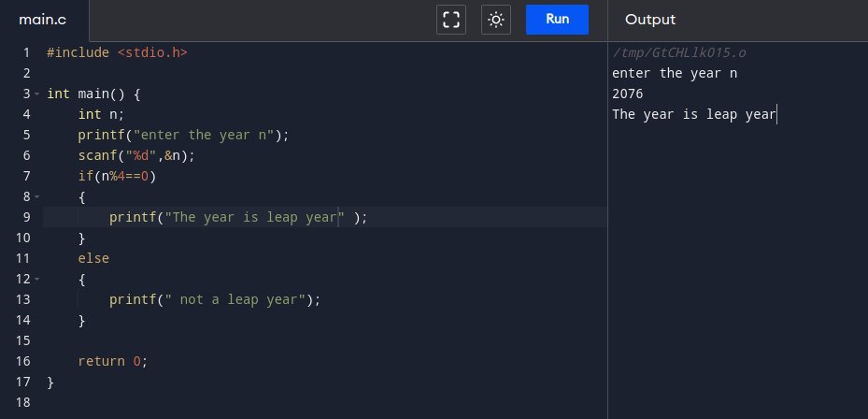Select the main.c file tab
Viewport: 868px width, 419px height.
43,20
